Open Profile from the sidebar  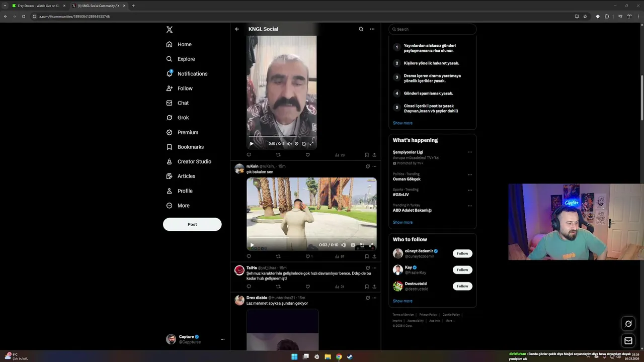pos(180,191)
